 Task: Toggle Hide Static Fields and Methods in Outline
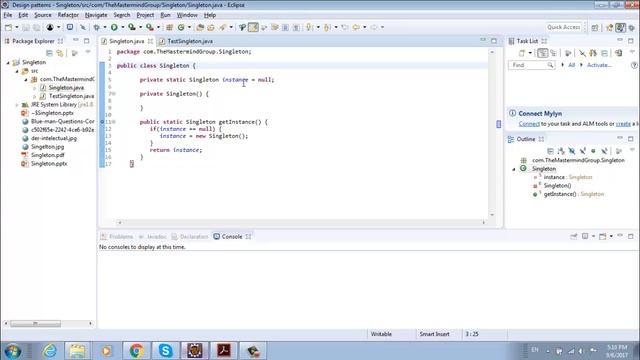click(x=582, y=151)
